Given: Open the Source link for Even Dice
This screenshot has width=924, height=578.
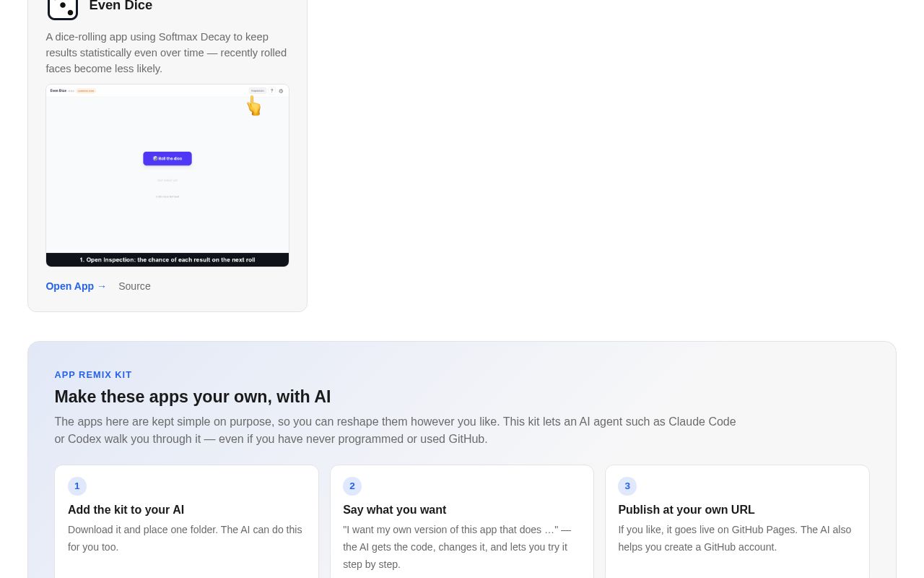Looking at the screenshot, I should click(134, 286).
